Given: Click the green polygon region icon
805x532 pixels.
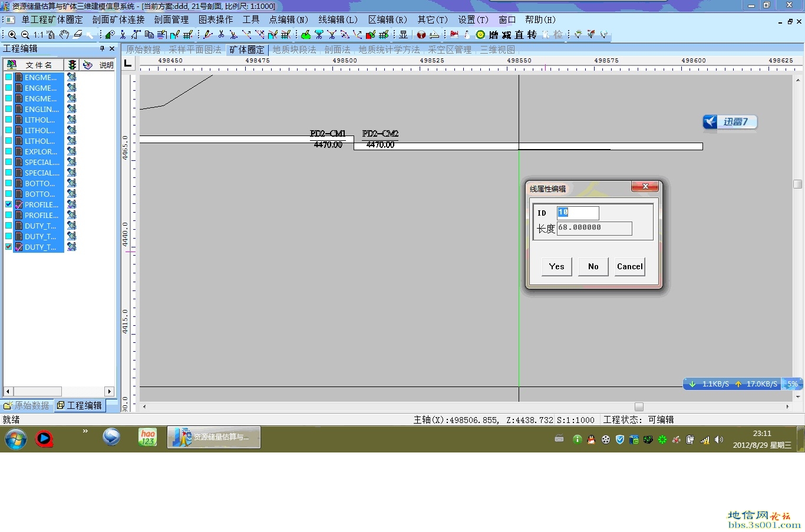Looking at the screenshot, I should click(x=306, y=35).
